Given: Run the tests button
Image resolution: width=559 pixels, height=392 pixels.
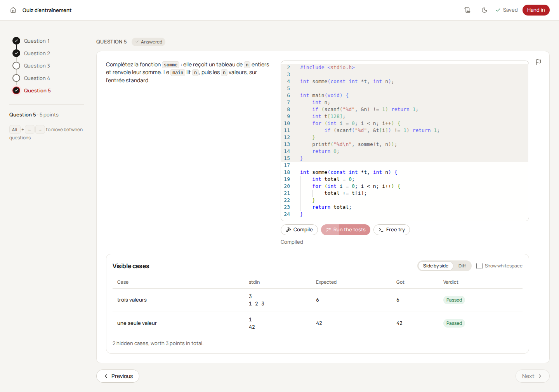Looking at the screenshot, I should (345, 230).
